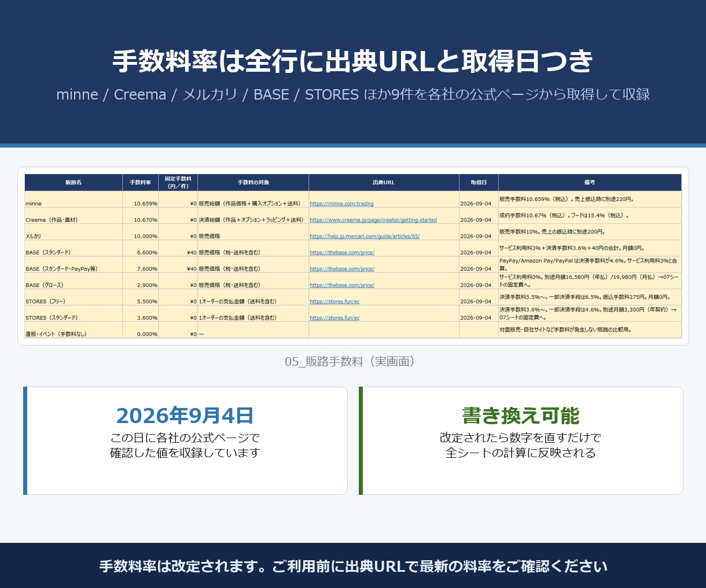
Task: Click the 2.900% rate cell
Action: (x=141, y=280)
